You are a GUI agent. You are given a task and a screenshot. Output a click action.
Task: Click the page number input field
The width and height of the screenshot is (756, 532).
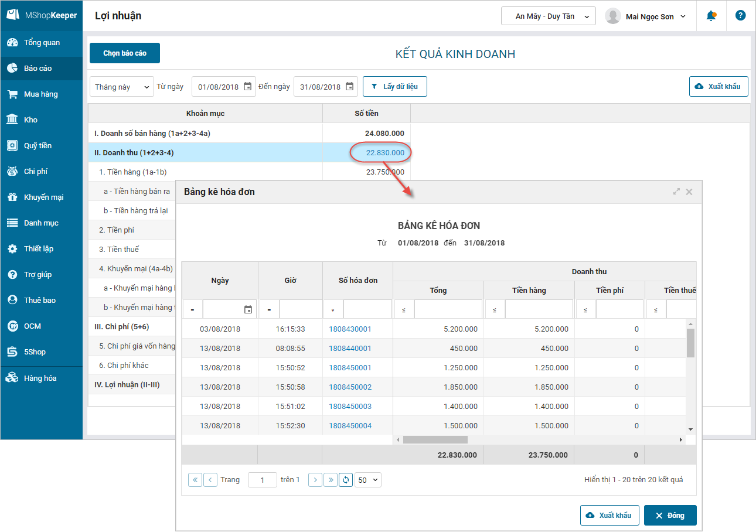click(262, 480)
